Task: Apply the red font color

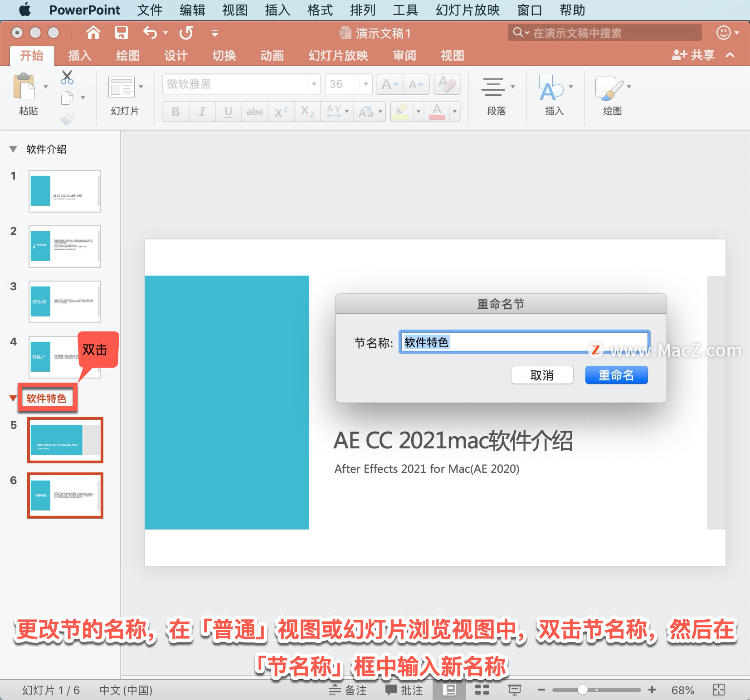Action: pos(437,112)
